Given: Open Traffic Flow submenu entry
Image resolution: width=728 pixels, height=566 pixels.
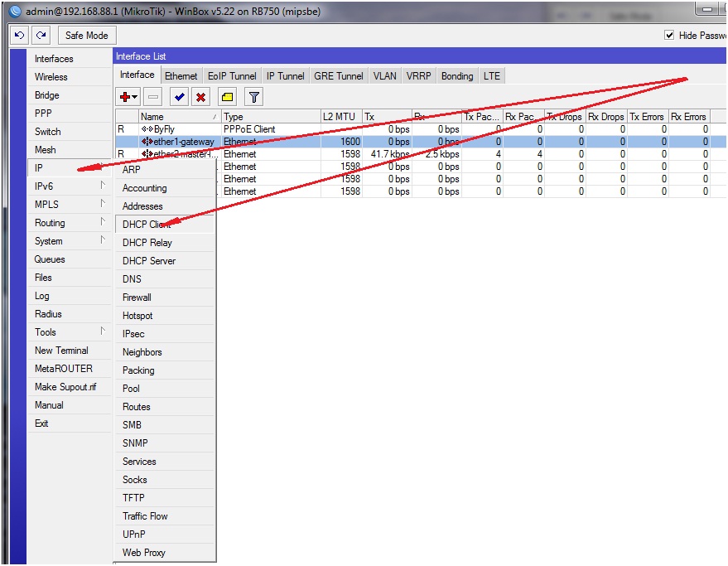Looking at the screenshot, I should [x=165, y=516].
